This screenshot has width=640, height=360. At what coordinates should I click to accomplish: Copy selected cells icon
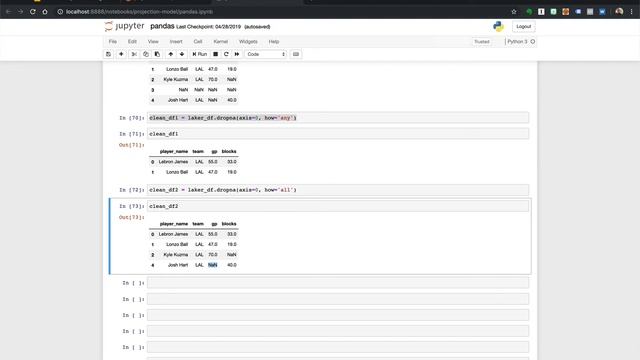[x=146, y=54]
